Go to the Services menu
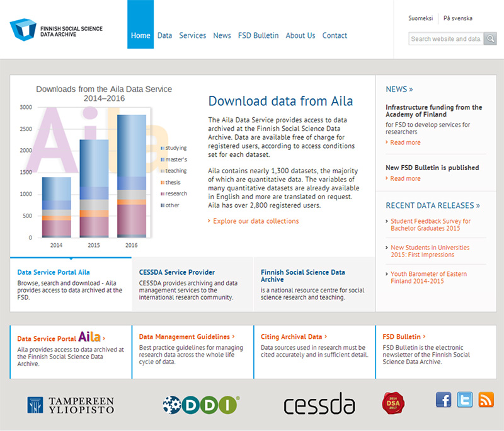Screen dimensions: 504x431 [193, 35]
